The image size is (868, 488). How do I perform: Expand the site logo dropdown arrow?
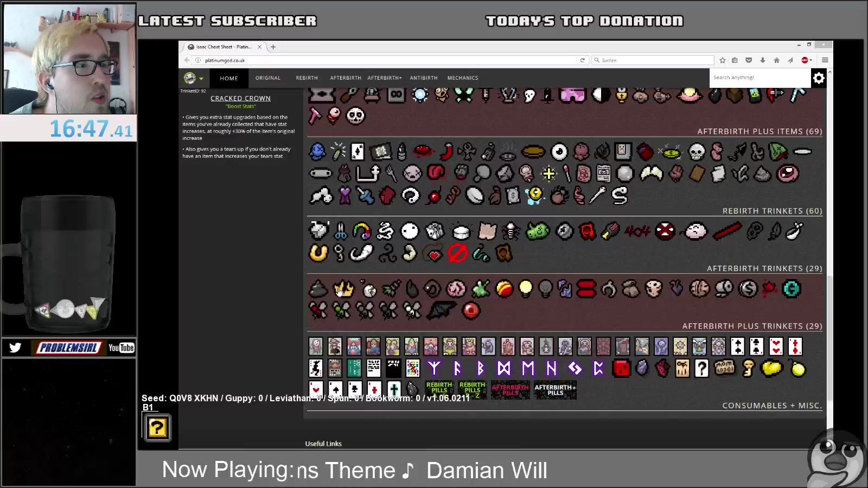pos(201,79)
